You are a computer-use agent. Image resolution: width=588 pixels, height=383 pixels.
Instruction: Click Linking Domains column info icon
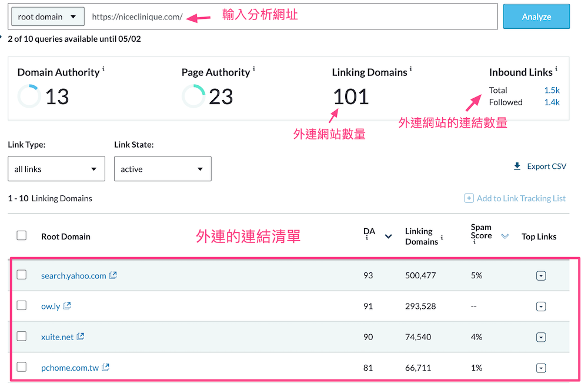pos(442,238)
